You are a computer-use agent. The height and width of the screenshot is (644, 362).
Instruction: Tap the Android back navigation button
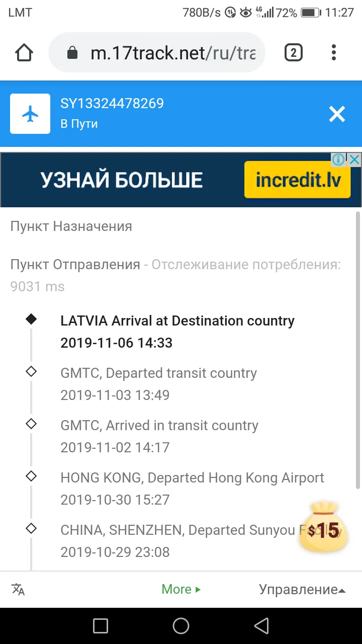(261, 626)
